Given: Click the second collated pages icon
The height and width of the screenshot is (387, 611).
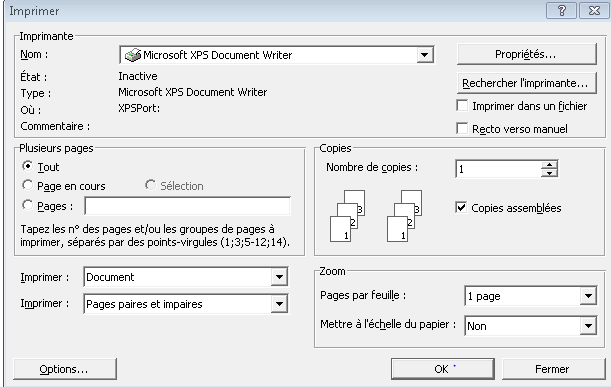Looking at the screenshot, I should pos(404,216).
